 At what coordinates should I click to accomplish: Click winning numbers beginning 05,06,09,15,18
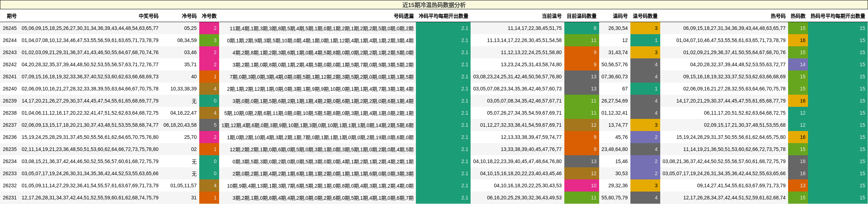tap(90, 28)
